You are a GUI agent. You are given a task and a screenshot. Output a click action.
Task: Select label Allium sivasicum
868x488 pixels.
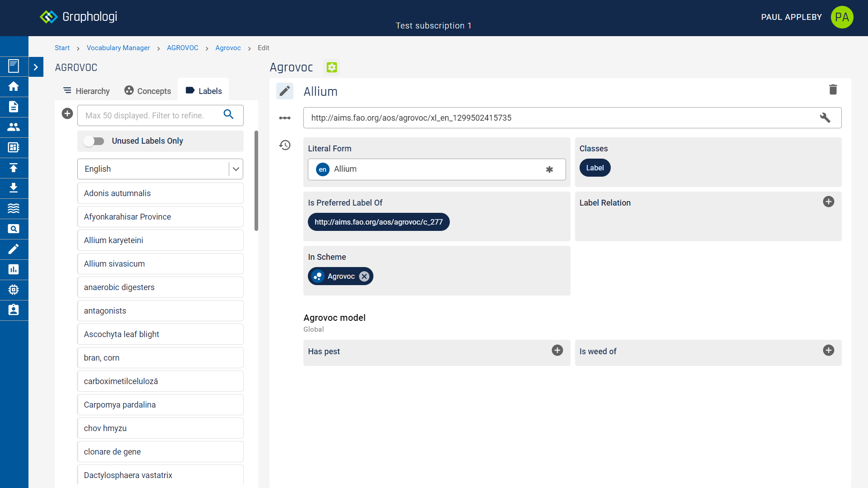(x=160, y=264)
